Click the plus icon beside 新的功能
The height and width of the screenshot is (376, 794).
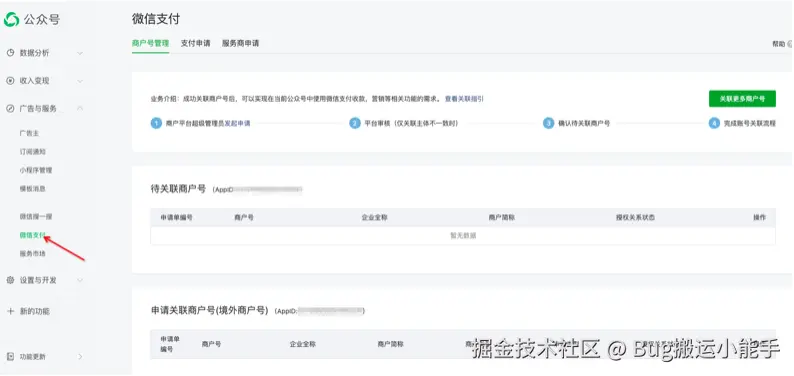(10, 311)
